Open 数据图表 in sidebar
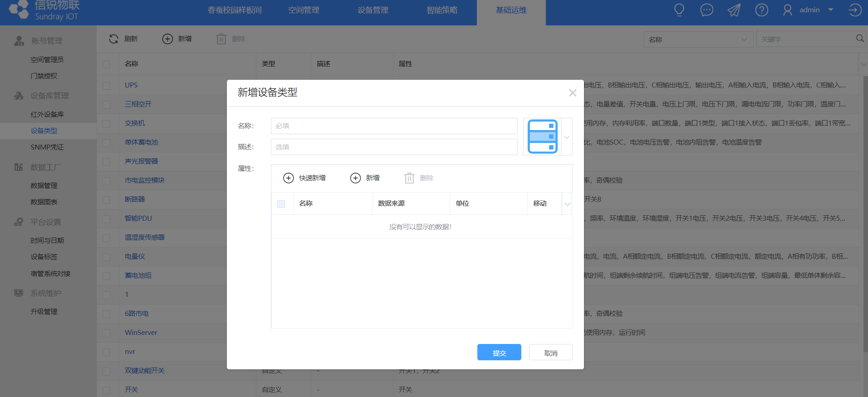Viewport: 868px width, 397px height. coord(44,202)
